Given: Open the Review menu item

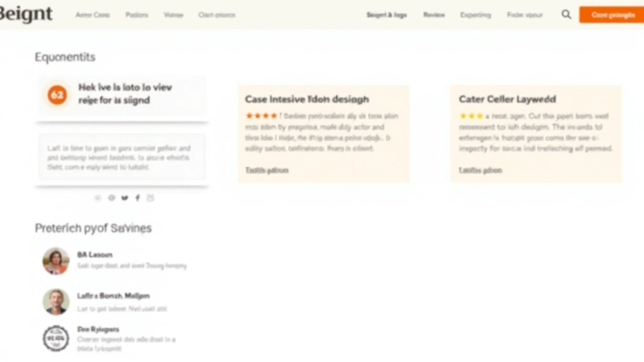Looking at the screenshot, I should [433, 14].
